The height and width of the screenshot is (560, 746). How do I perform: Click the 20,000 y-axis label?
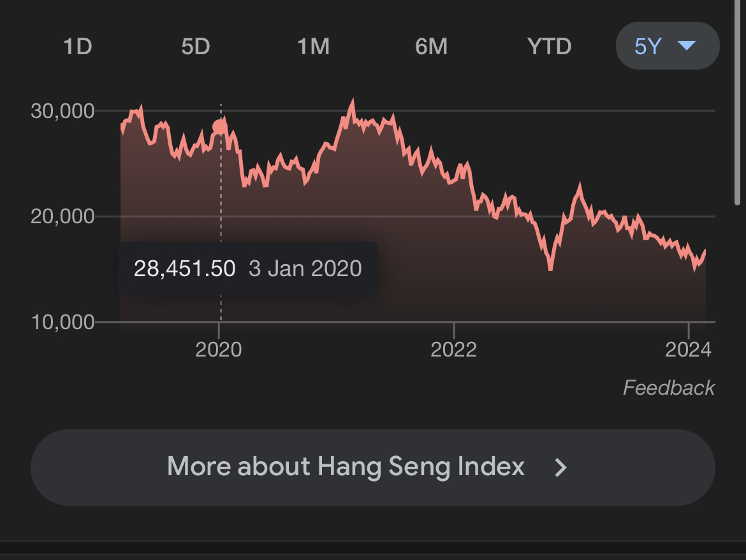(62, 216)
